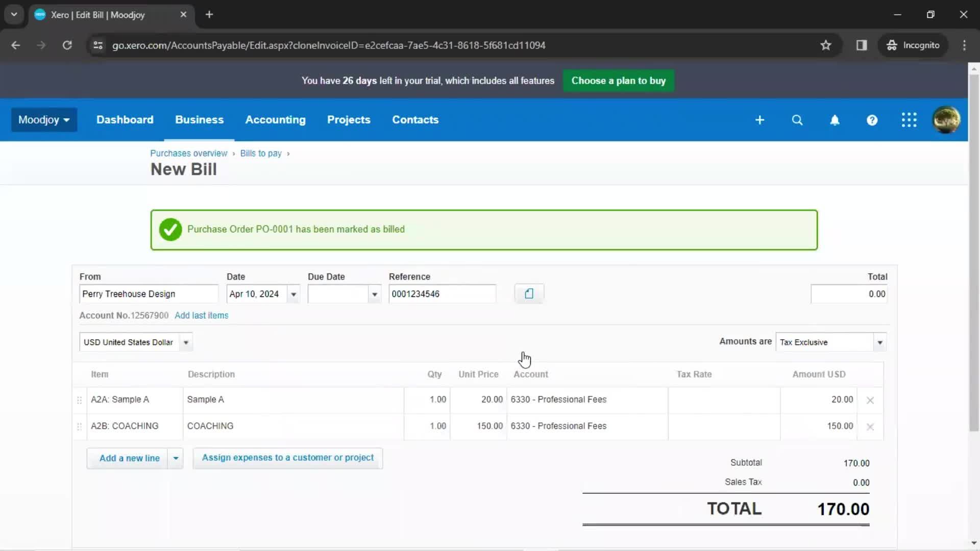
Task: Click the empty Due Date field
Action: (338, 294)
